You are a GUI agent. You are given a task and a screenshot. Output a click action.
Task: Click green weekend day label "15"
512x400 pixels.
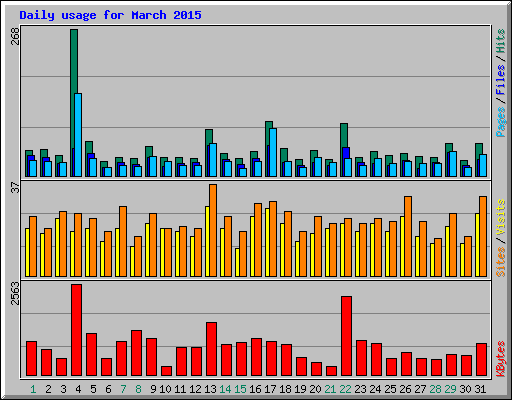pos(240,389)
